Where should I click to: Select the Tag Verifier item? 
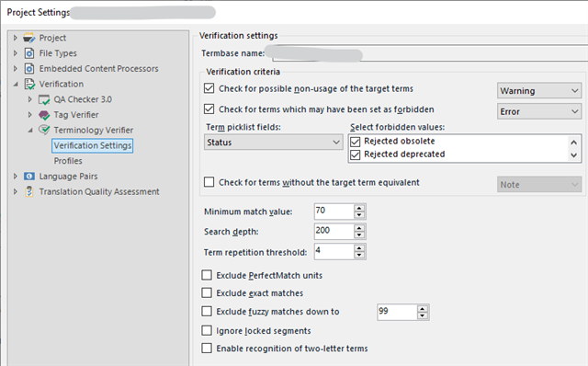coord(76,115)
